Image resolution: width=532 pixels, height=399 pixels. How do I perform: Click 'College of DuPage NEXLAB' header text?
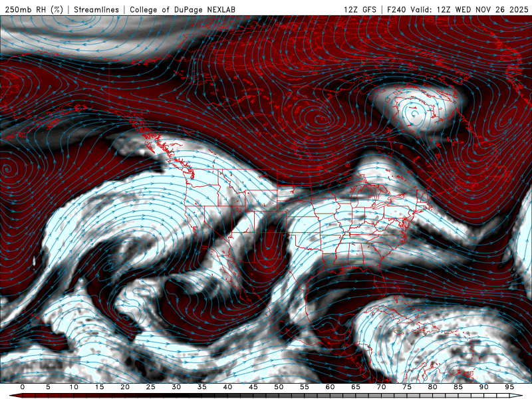click(182, 9)
